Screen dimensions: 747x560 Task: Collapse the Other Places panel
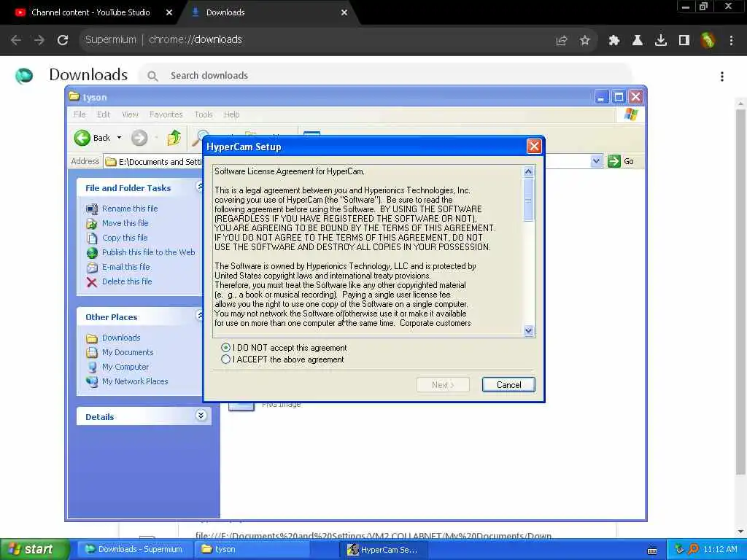point(200,315)
